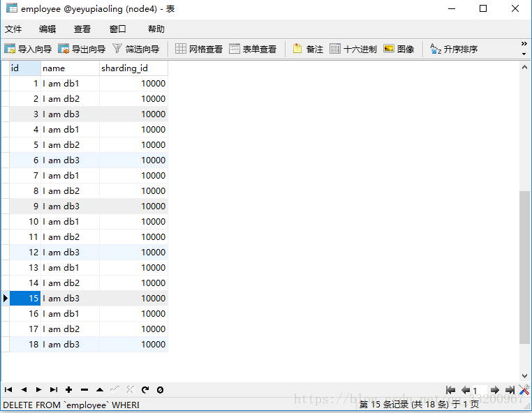Go to the next page arrow
The width and height of the screenshot is (532, 413).
coord(494,390)
